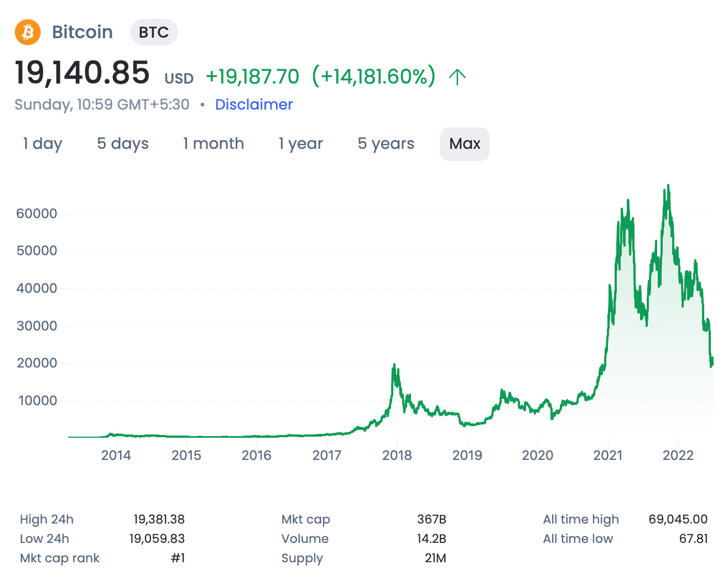Click the 2020 x-axis label
The width and height of the screenshot is (728, 580).
[538, 455]
